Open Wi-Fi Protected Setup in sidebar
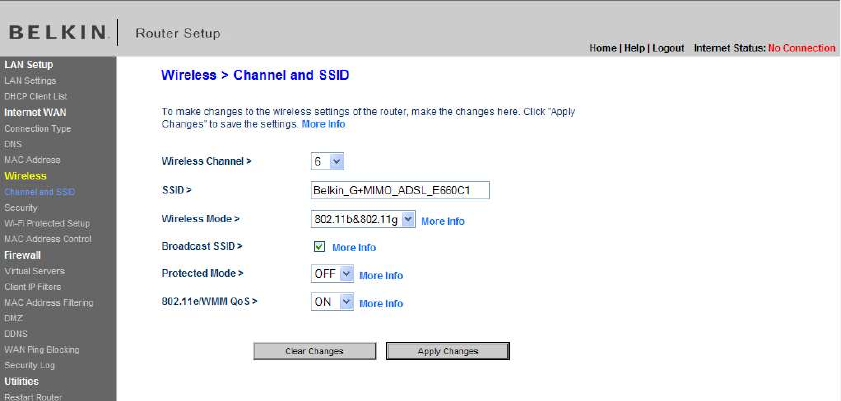The width and height of the screenshot is (841, 401). click(47, 223)
